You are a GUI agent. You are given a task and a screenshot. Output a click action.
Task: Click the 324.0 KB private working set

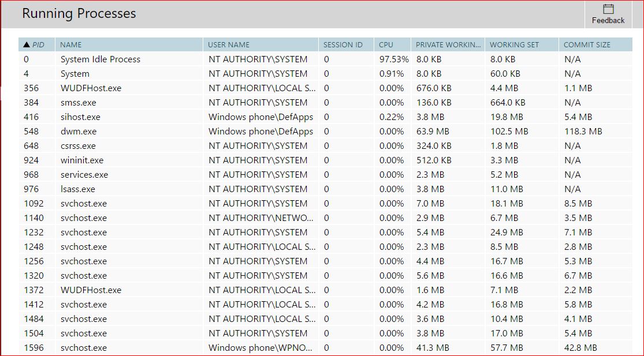click(434, 145)
